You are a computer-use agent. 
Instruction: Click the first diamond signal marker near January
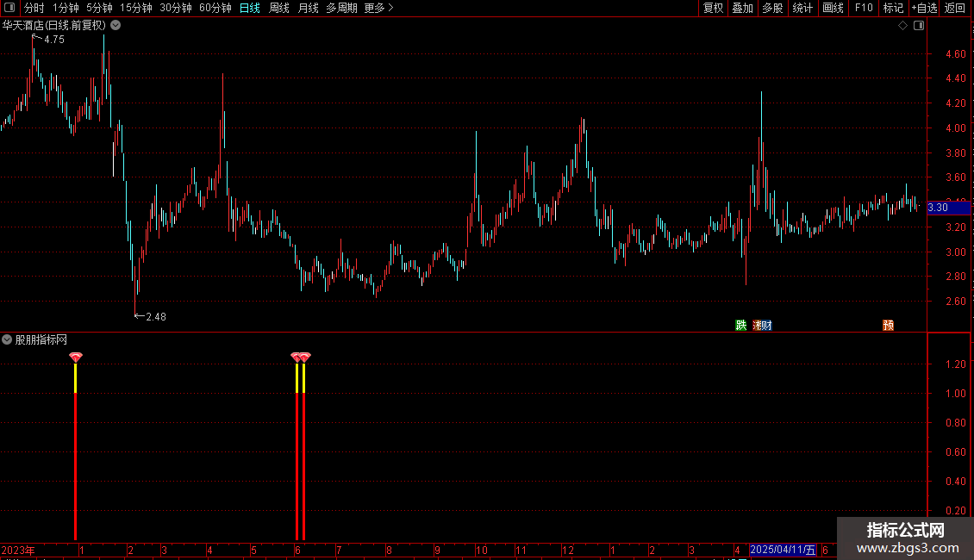click(x=76, y=357)
